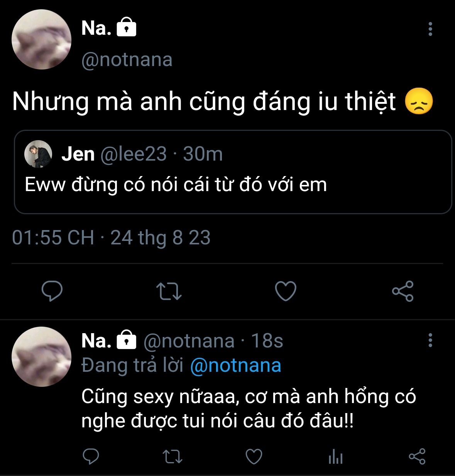Image resolution: width=455 pixels, height=476 pixels.
Task: Share the main tweet
Action: pos(403,291)
